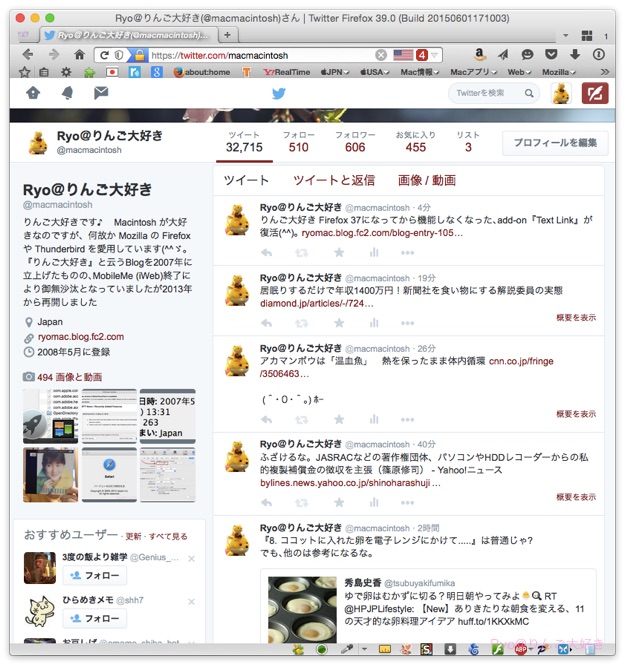
Task: Open the green puzzle add-ons icon
Action: coord(89,73)
